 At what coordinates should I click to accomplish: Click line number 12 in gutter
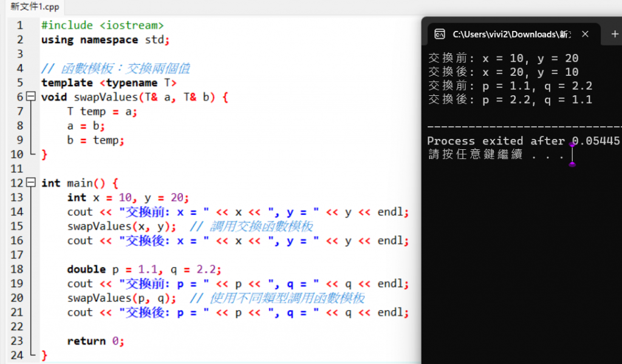pos(16,183)
